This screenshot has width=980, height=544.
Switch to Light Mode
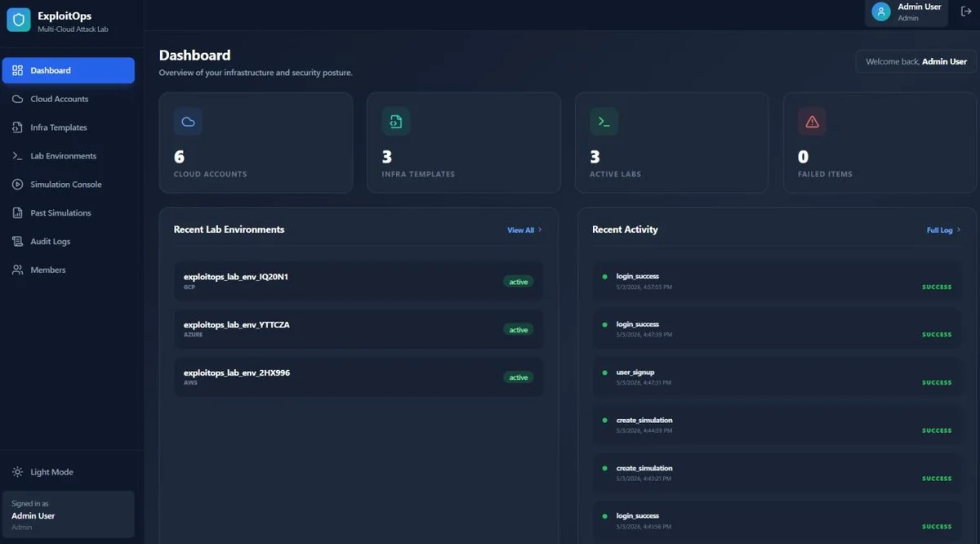(x=69, y=472)
